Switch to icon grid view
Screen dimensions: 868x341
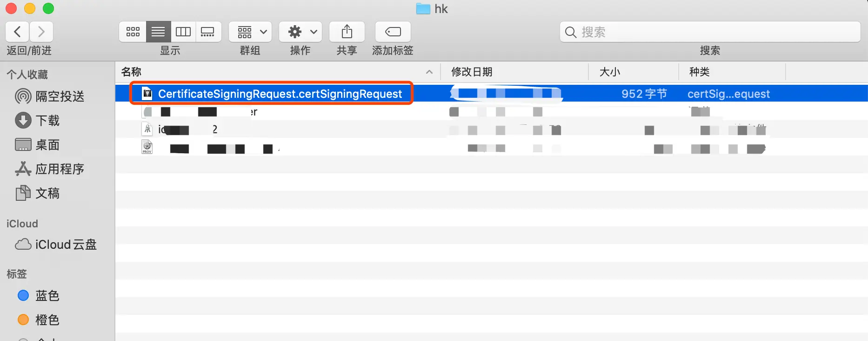[x=133, y=32]
